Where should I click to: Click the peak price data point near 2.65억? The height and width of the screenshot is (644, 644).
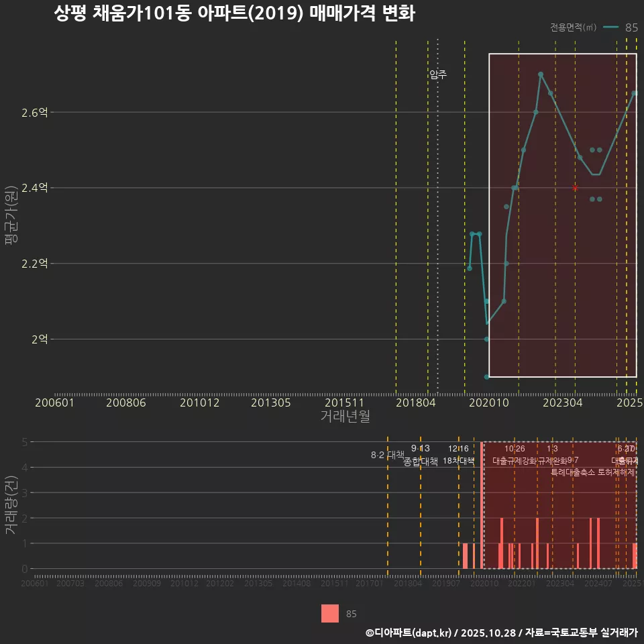click(x=540, y=75)
